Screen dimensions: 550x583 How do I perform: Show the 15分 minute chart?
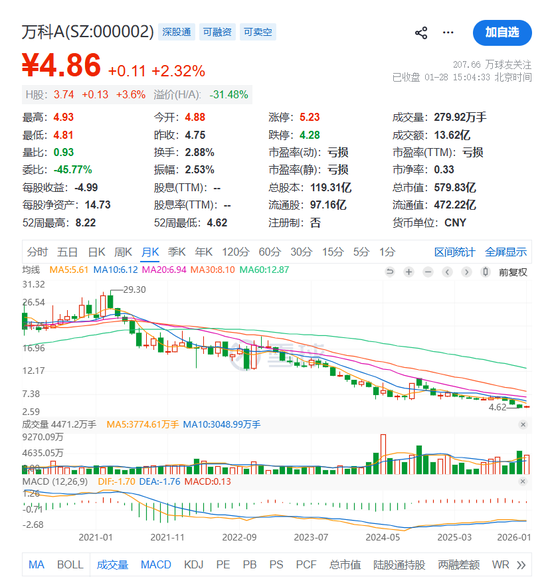333,252
